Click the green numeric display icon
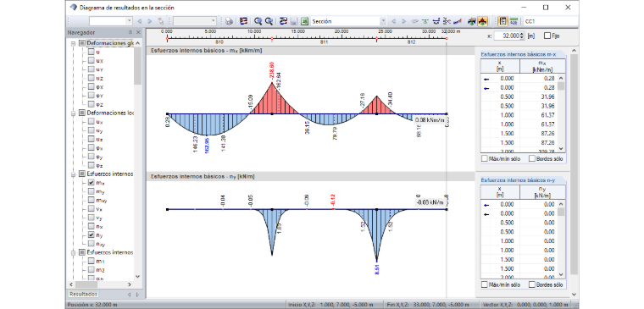This screenshot has height=309, width=644. point(514,21)
